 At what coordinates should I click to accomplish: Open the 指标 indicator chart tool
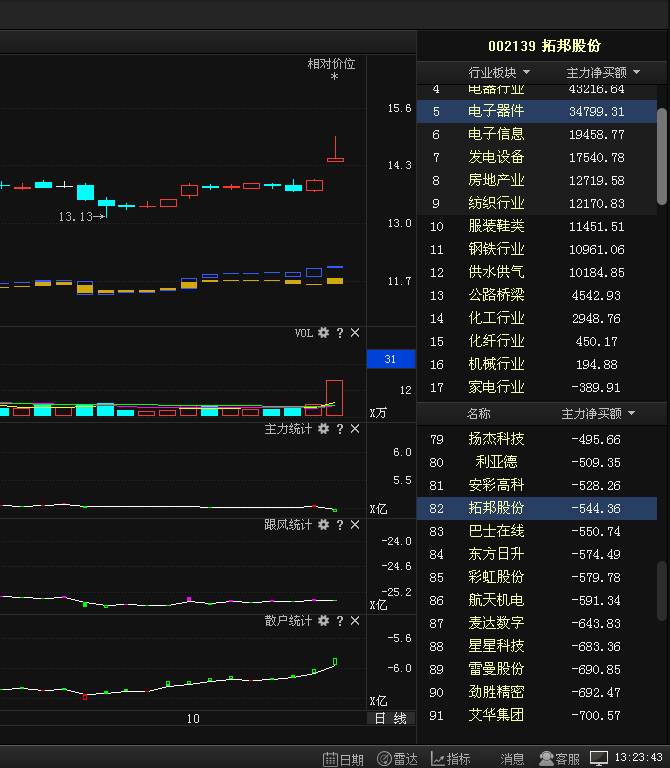tap(451, 759)
